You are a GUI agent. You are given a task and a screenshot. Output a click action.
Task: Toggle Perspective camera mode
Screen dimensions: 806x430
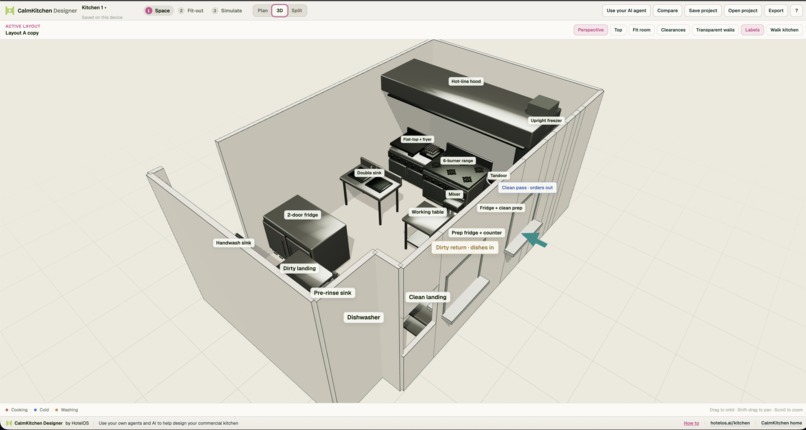pos(591,30)
